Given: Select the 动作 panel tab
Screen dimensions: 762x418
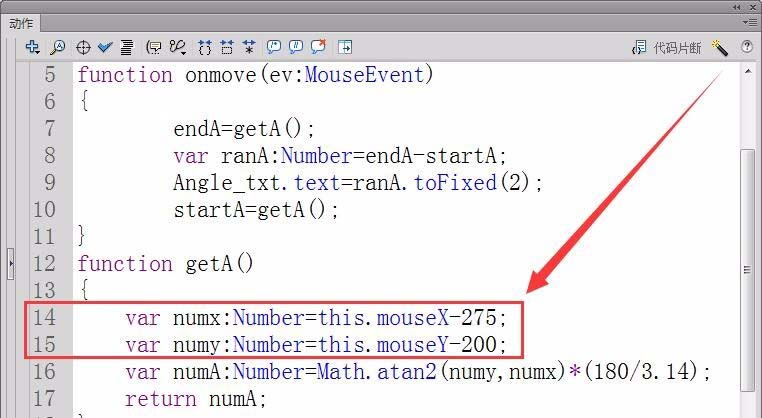Looking at the screenshot, I should (x=21, y=23).
